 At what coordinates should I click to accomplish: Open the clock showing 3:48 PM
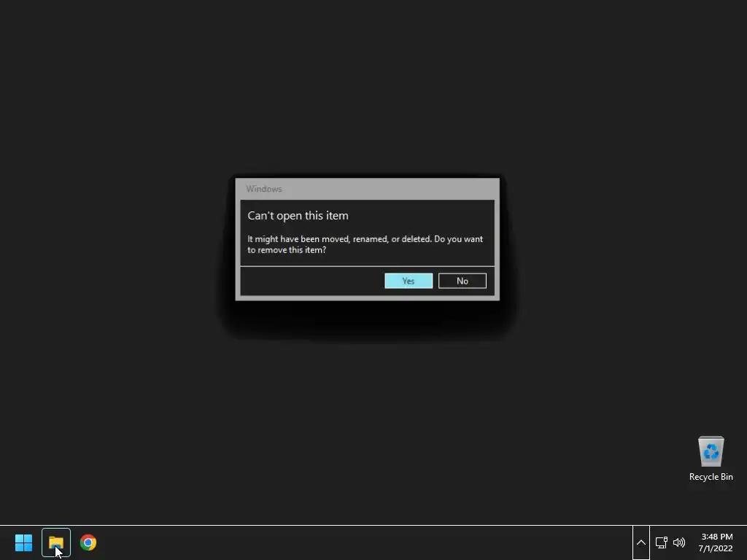coord(716,542)
